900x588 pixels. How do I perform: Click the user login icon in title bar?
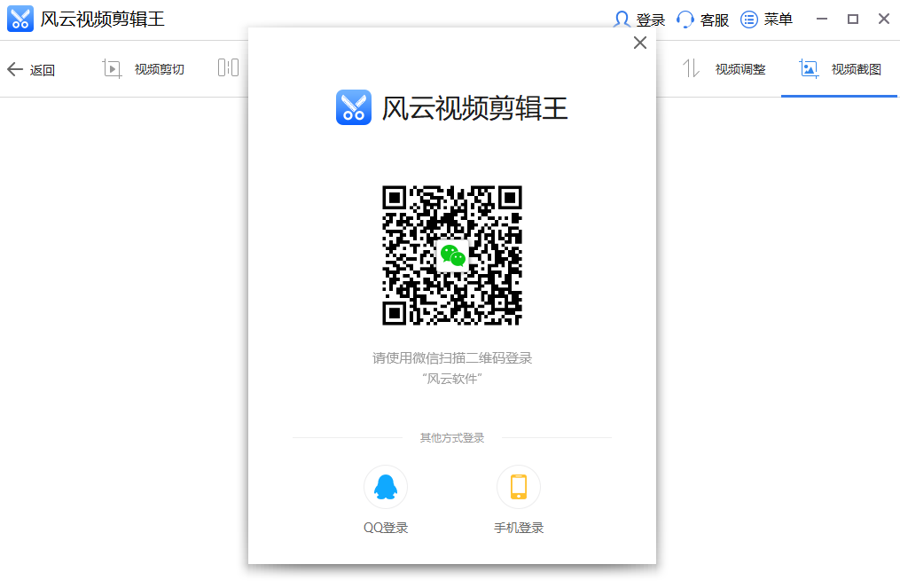coord(622,20)
